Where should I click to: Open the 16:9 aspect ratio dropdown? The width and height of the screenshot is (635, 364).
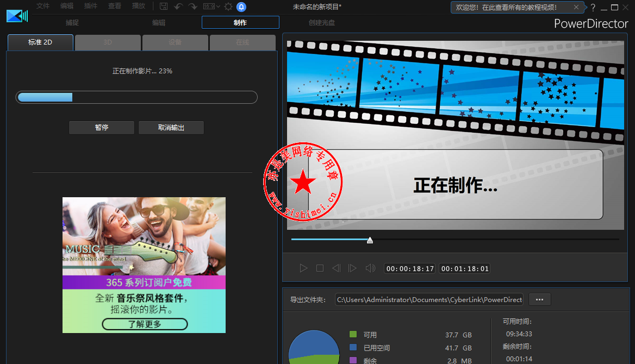pos(211,7)
